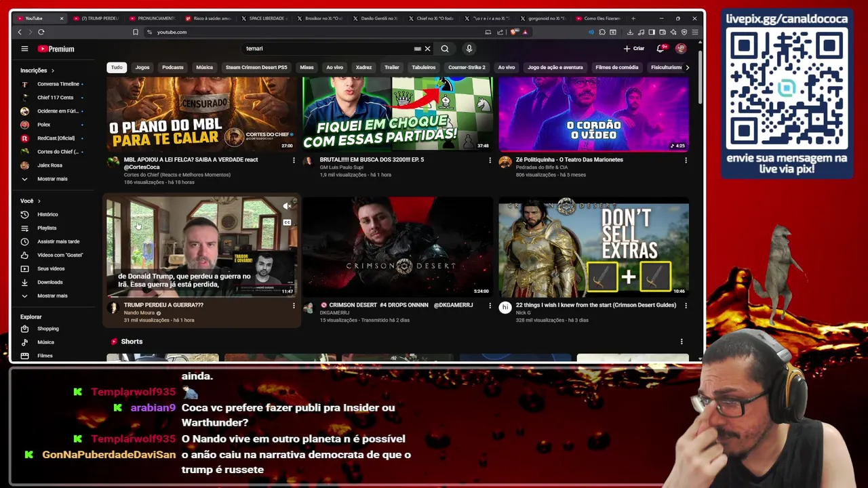The width and height of the screenshot is (868, 488).
Task: Open the Trailer filter chip
Action: (x=392, y=67)
